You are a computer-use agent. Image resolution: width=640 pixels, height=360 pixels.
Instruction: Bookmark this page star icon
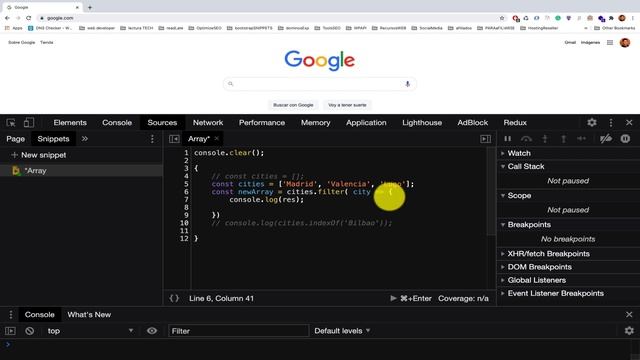pos(502,18)
